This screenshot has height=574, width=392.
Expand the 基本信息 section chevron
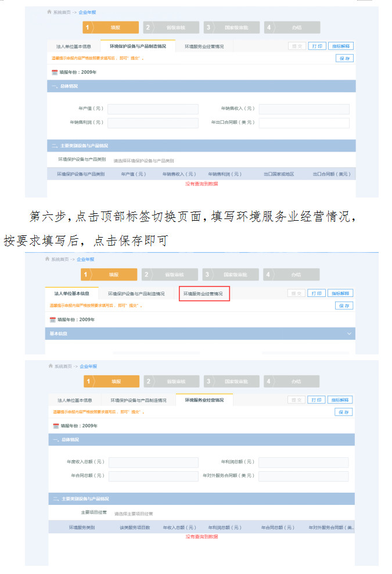(349, 334)
